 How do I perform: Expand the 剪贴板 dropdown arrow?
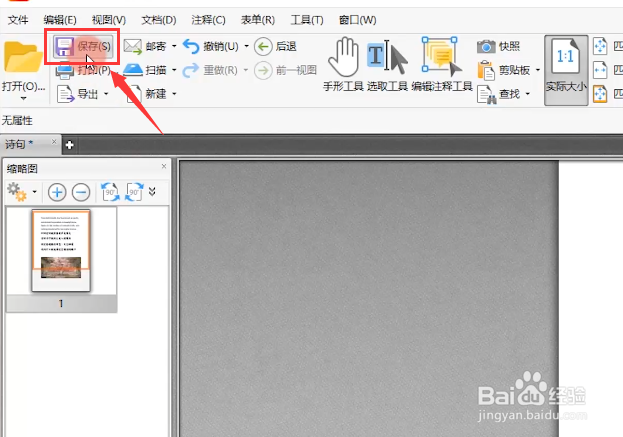click(538, 70)
